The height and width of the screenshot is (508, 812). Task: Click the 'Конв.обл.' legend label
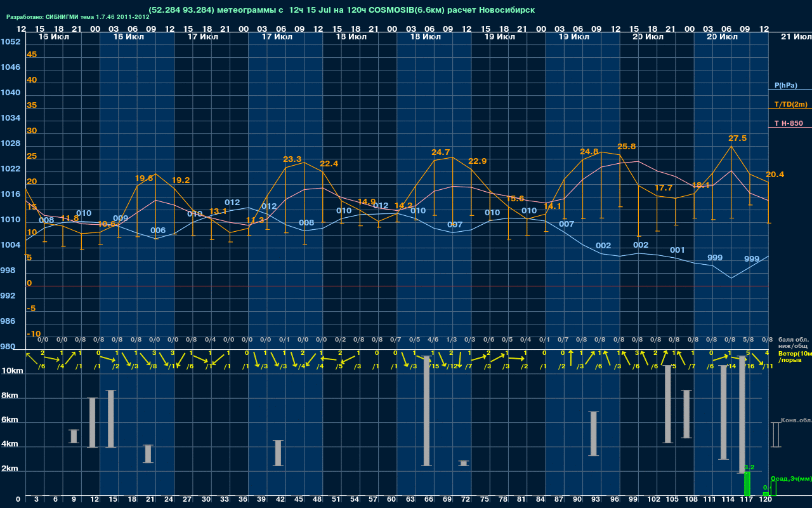(796, 420)
